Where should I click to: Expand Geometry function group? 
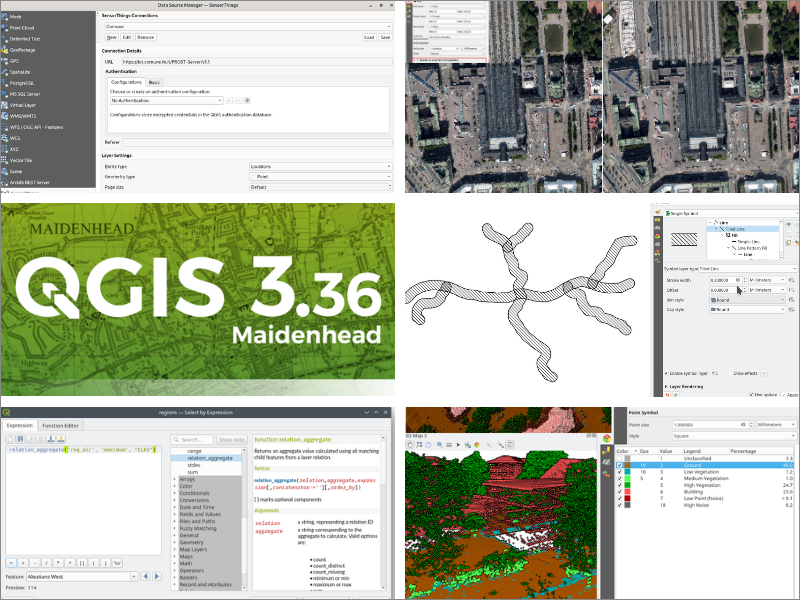tap(174, 543)
